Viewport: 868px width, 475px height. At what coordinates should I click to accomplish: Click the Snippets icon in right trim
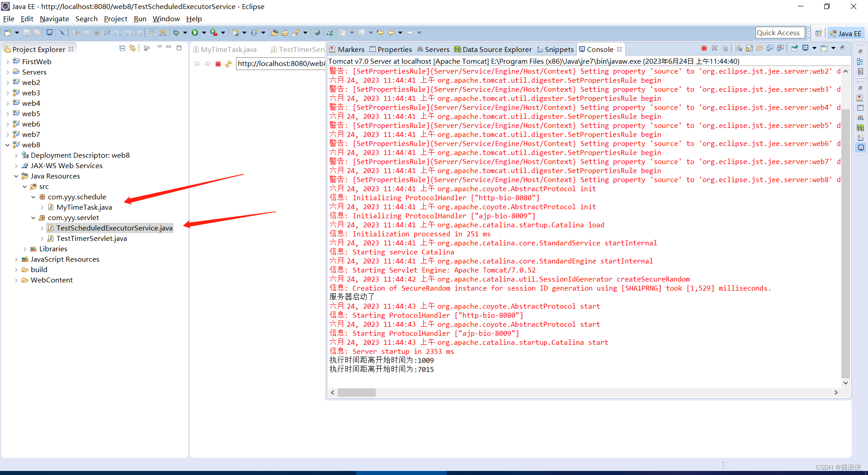(860, 137)
